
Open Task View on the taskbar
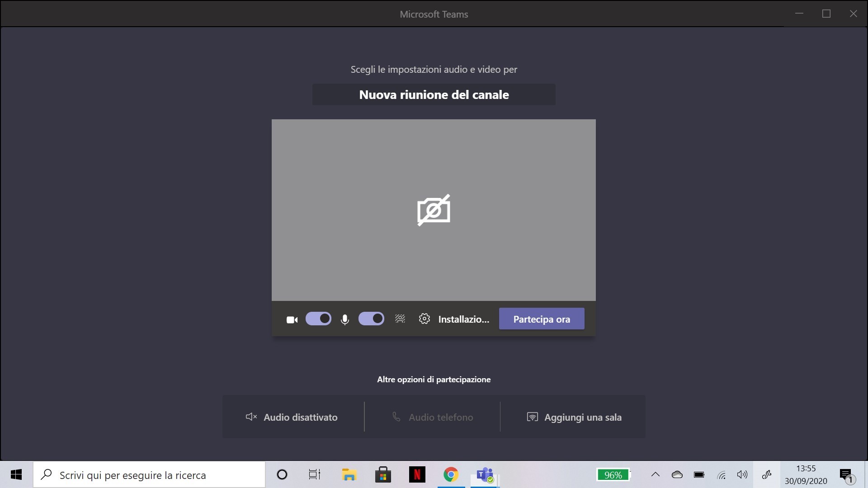315,474
